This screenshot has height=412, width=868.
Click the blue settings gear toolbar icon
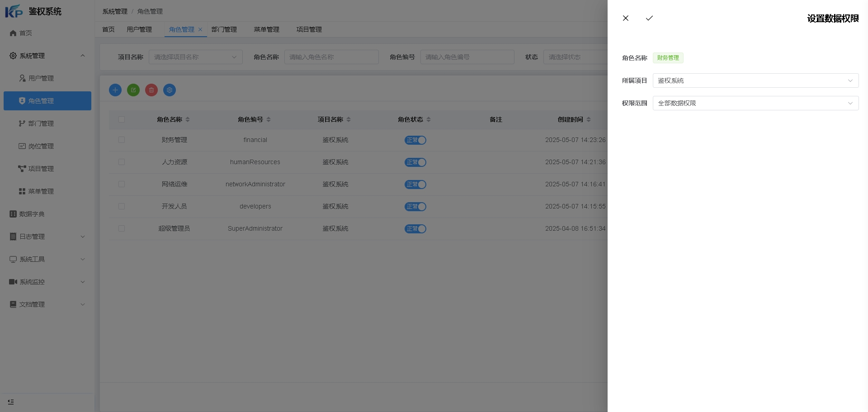click(x=170, y=90)
